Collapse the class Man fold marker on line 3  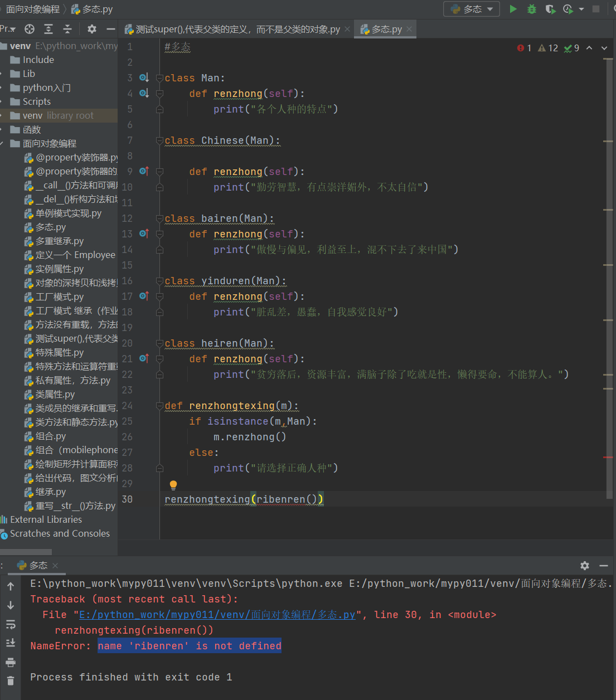159,78
